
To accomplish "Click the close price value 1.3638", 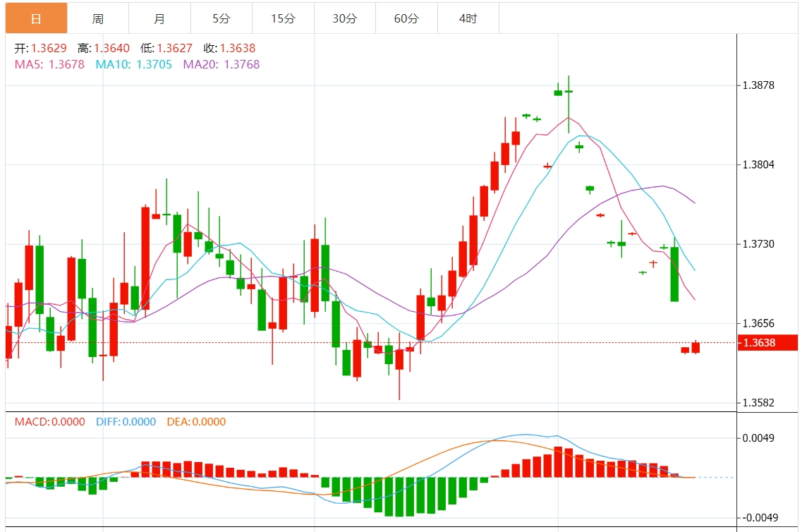I will [x=238, y=49].
